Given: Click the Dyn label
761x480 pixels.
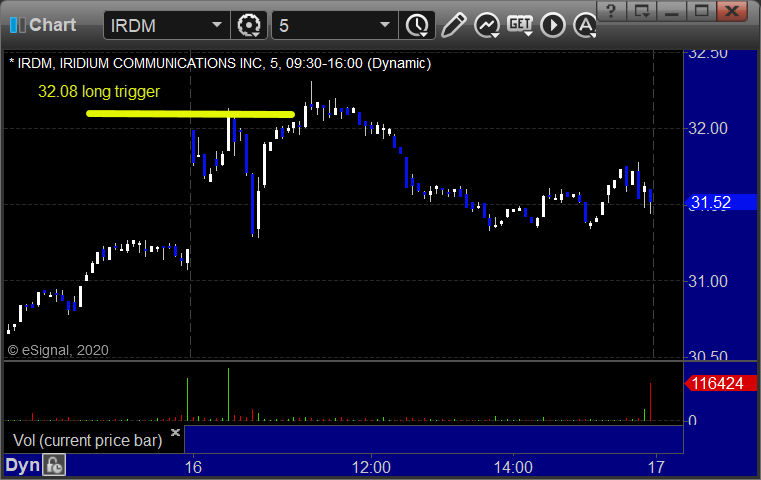Looking at the screenshot, I should [x=22, y=465].
